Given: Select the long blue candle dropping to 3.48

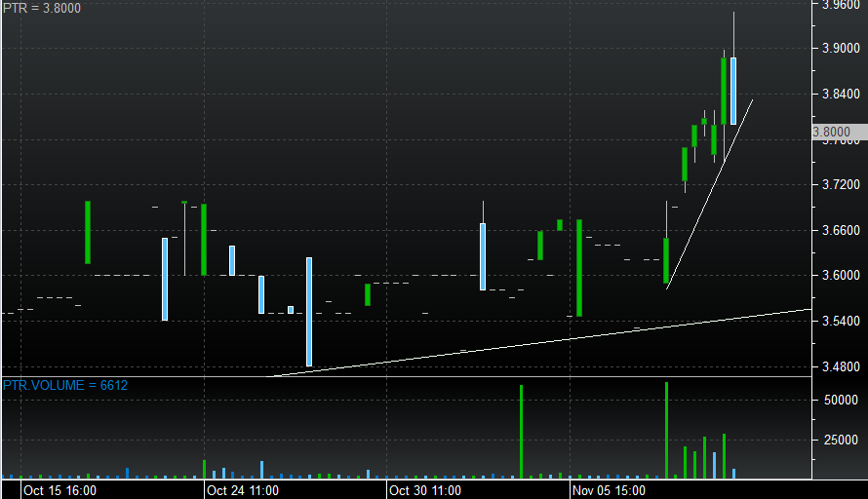Looking at the screenshot, I should [309, 312].
